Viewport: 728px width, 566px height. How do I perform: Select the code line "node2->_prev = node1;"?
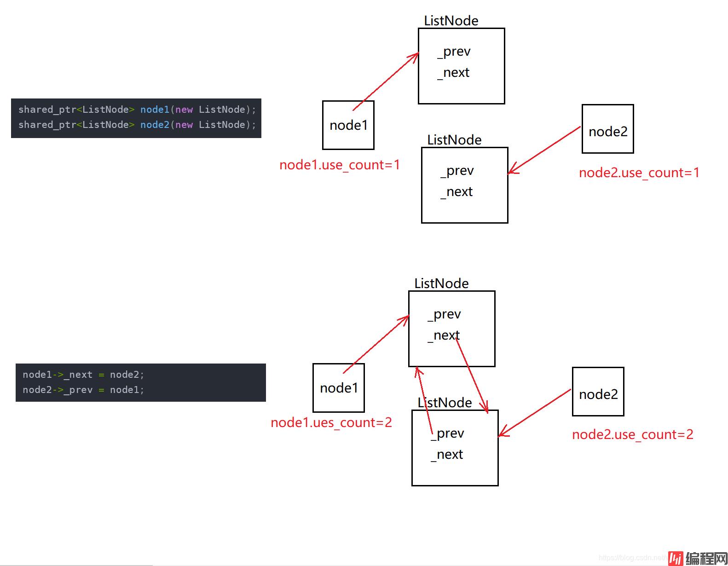[x=83, y=390]
